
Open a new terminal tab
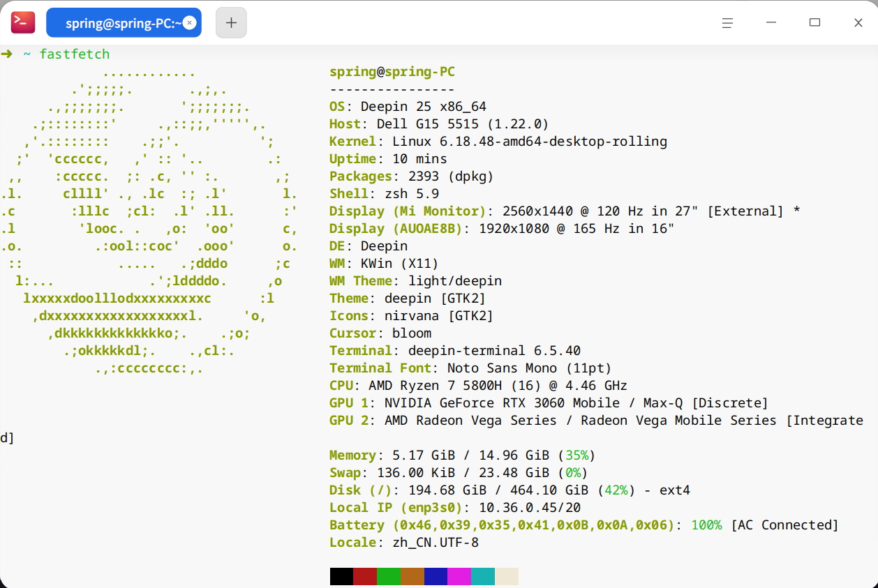pos(231,23)
